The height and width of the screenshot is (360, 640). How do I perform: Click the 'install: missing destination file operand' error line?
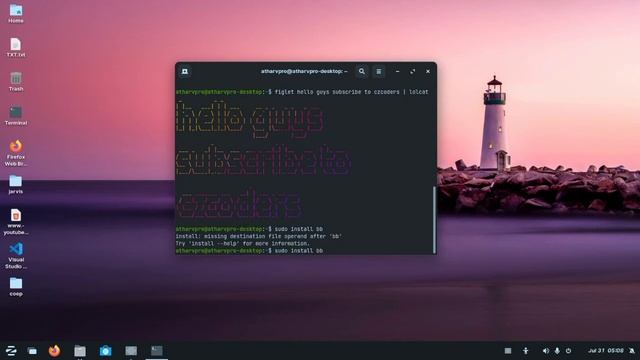259,236
